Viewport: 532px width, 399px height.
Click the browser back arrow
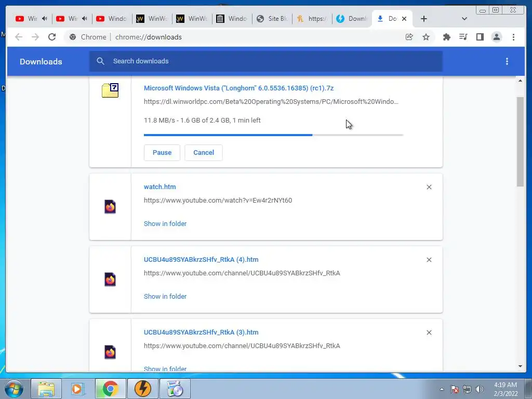19,37
